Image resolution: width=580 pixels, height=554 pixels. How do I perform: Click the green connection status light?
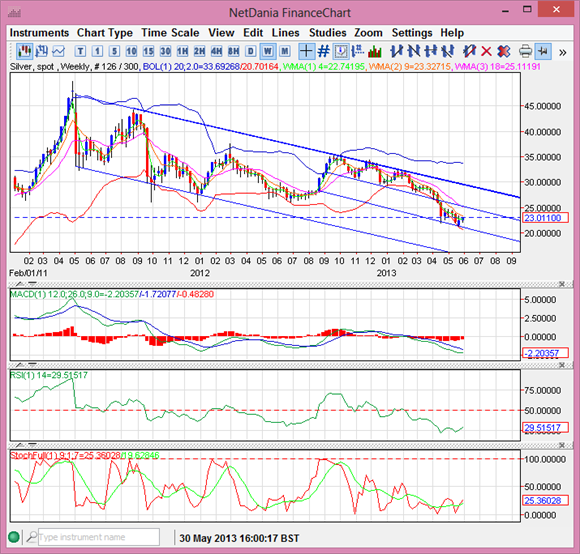pos(14,537)
